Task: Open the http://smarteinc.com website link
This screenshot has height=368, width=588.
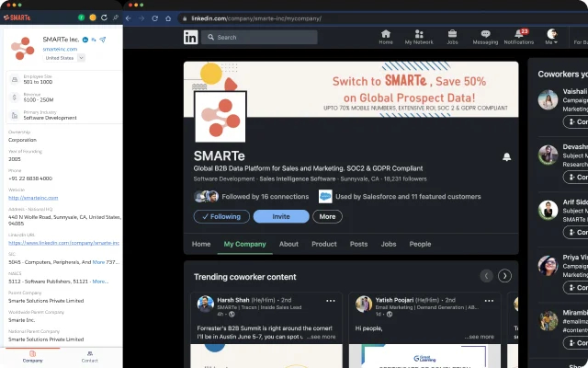Action: pos(33,198)
